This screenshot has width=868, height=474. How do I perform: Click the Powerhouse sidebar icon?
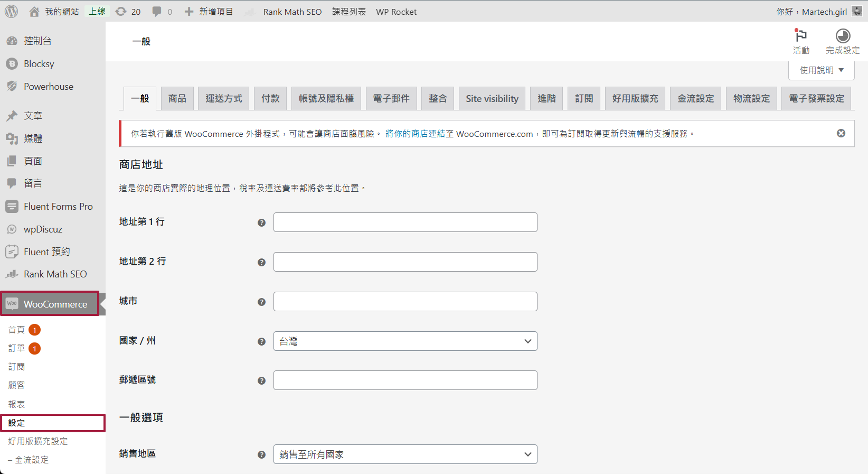(12, 86)
